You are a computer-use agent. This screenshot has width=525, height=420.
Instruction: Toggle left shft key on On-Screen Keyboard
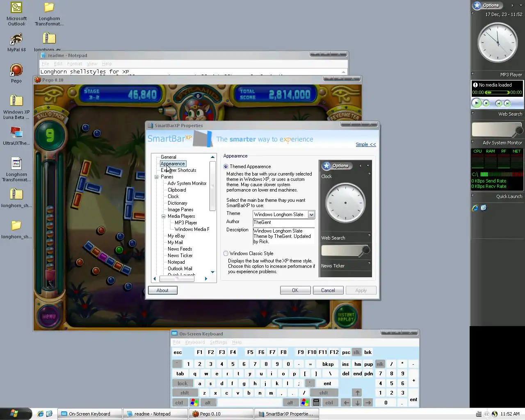click(x=185, y=393)
